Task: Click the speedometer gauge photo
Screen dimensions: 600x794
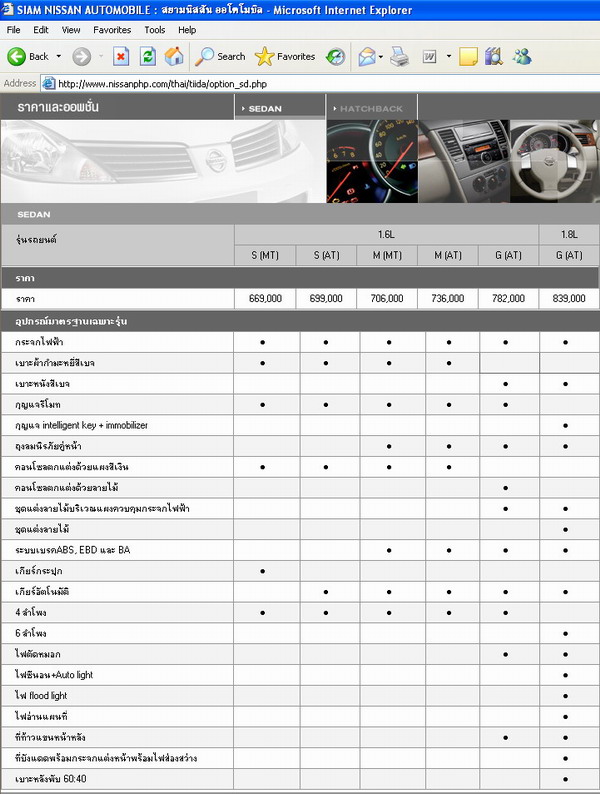Action: pos(372,162)
